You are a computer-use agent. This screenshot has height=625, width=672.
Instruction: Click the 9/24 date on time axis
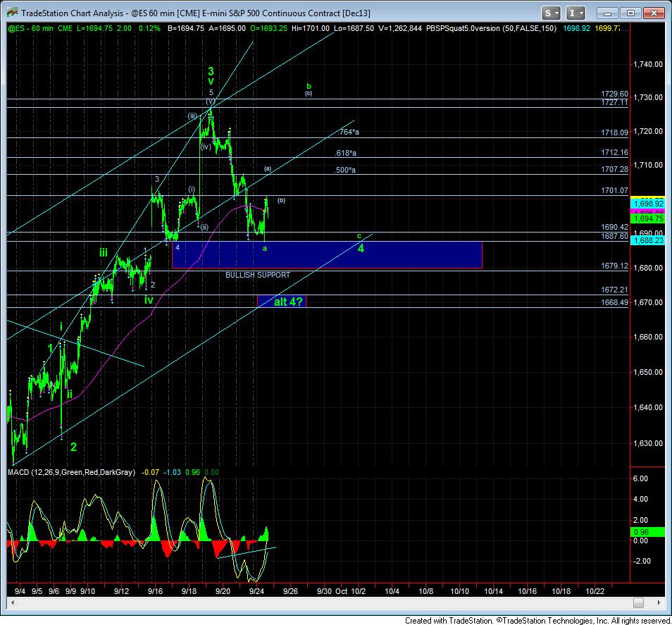tap(257, 590)
